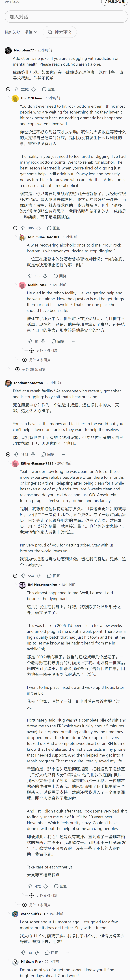Viewport: 130px width, 980px height.
Task: Upvote roodootootootoo's comment with 1643 votes
Action: (x=16, y=454)
